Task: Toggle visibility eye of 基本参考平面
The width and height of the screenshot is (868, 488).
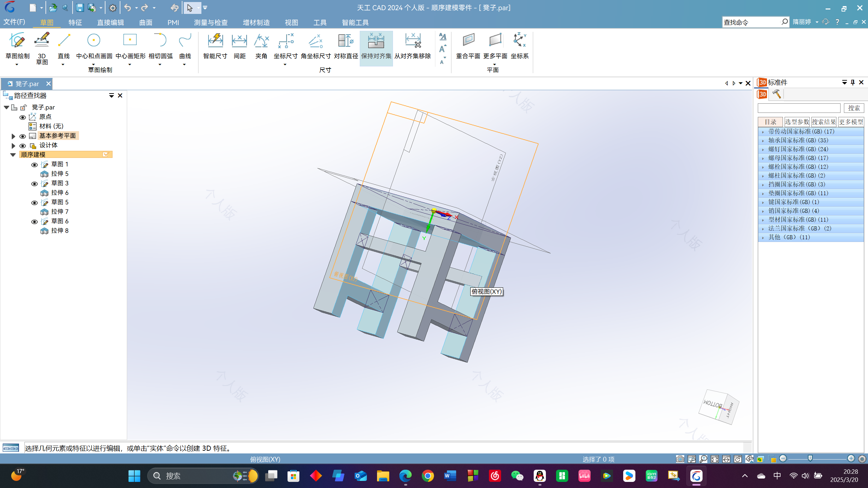Action: pos(22,136)
